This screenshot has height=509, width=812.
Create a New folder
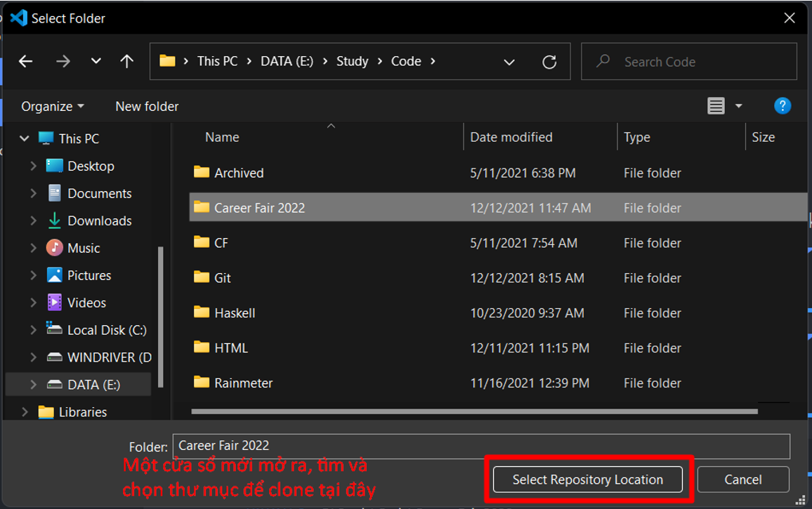[x=147, y=106]
